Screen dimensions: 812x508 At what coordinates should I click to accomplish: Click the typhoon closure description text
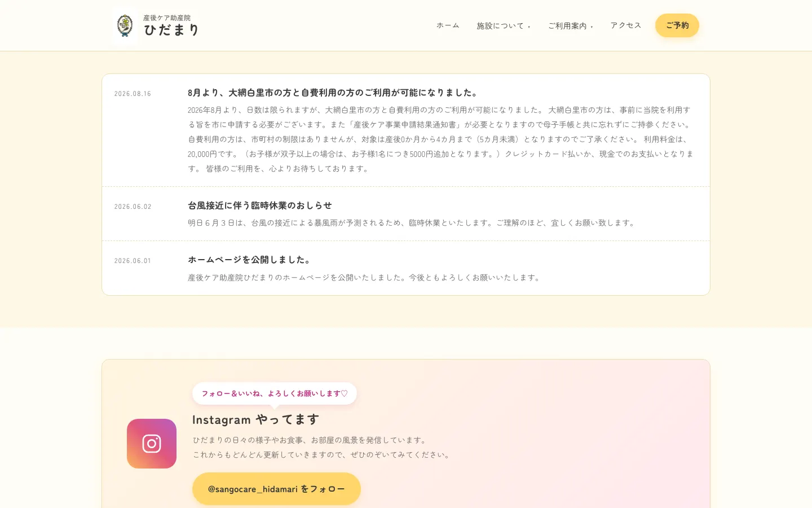point(412,223)
